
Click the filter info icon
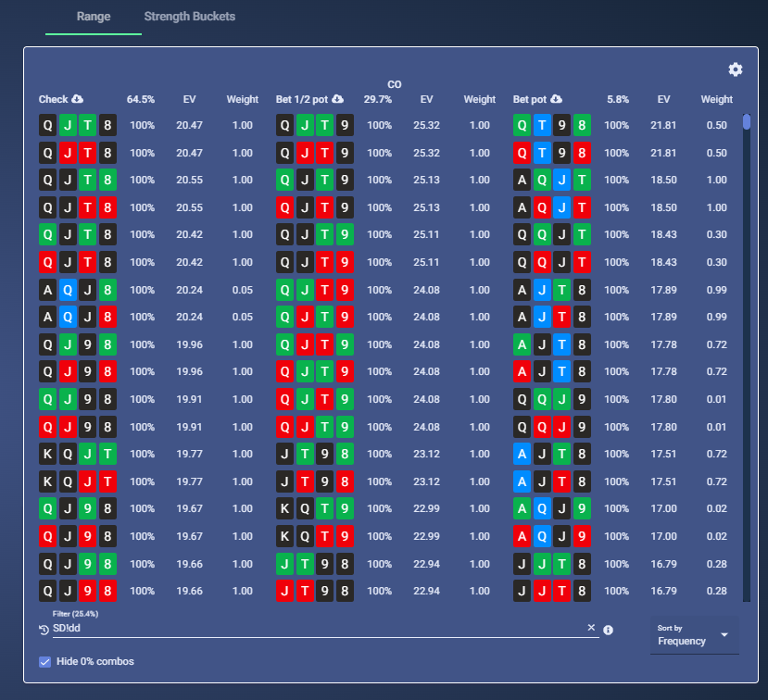pyautogui.click(x=608, y=630)
